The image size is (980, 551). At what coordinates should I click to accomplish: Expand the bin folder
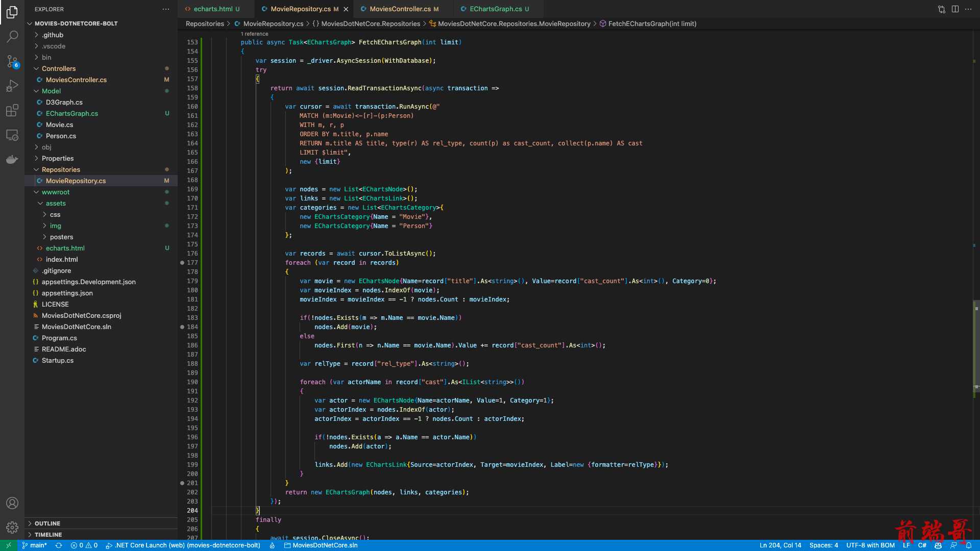pyautogui.click(x=101, y=57)
